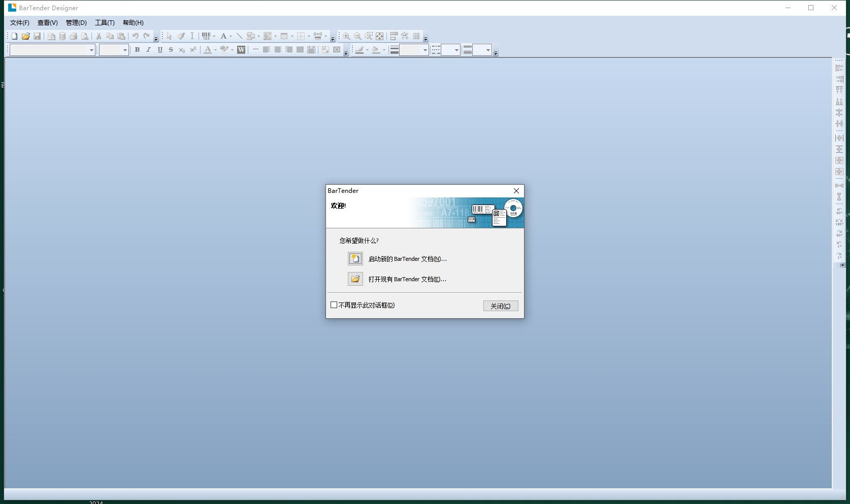Click '打开现有 BarTender 文档(E)...'

coord(407,279)
